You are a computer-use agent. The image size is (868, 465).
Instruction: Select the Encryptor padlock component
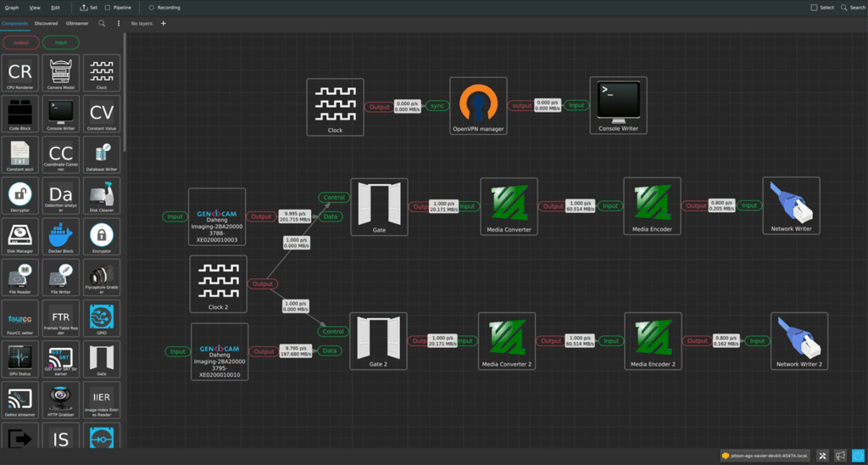pyautogui.click(x=101, y=236)
